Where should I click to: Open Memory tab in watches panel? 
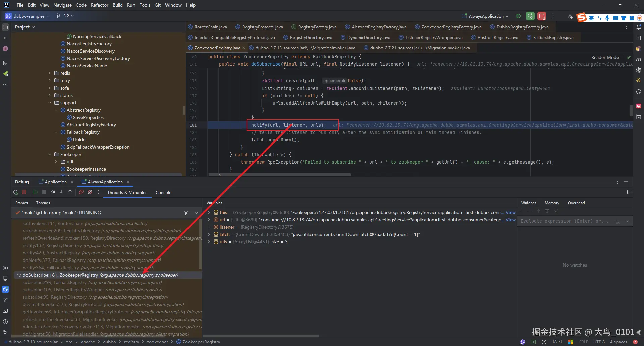pyautogui.click(x=552, y=203)
